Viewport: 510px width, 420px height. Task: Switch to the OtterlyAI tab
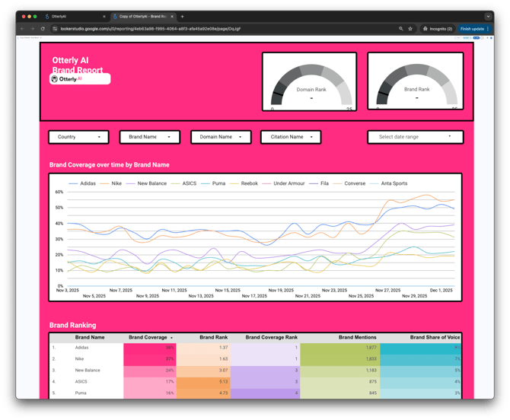click(x=75, y=16)
